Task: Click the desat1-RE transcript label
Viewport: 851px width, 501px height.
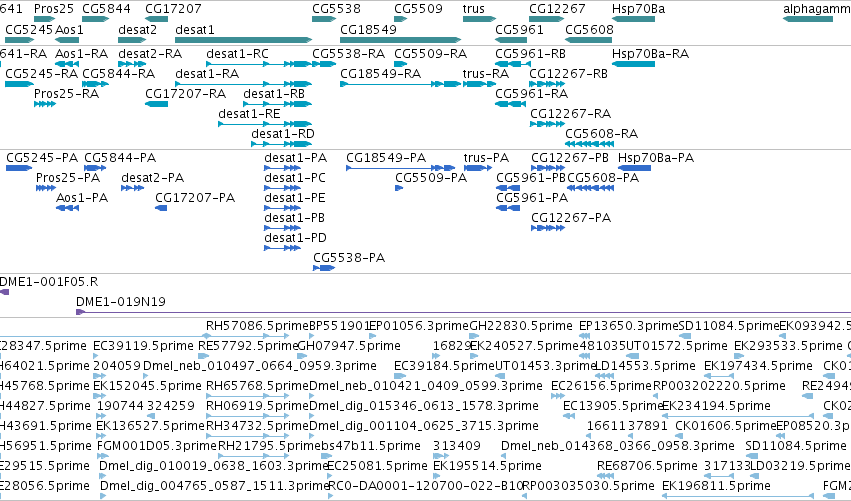Action: pos(250,114)
